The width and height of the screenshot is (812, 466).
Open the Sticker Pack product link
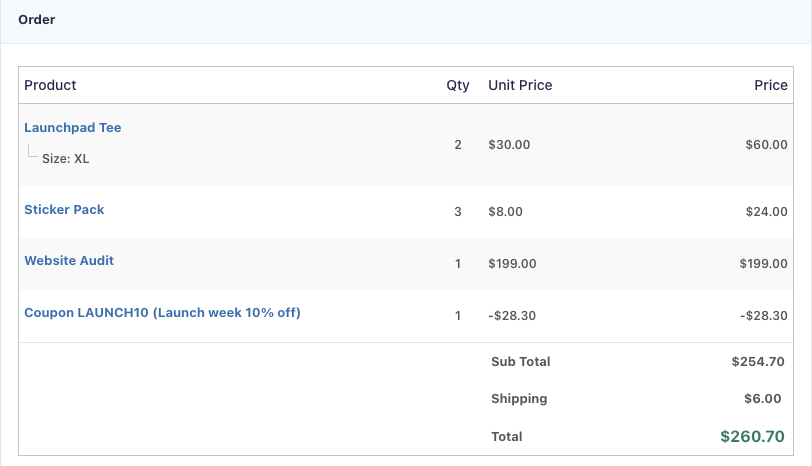point(64,210)
